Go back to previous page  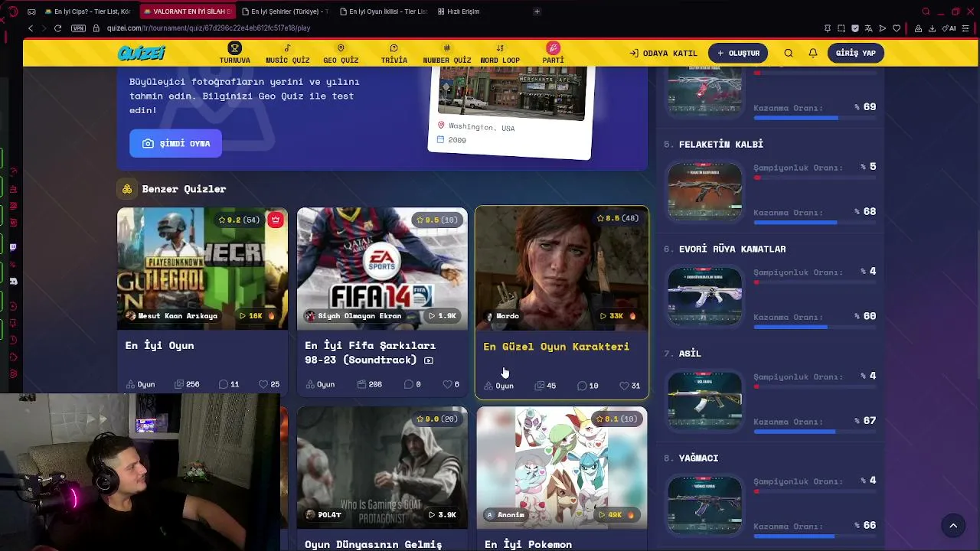[x=31, y=28]
